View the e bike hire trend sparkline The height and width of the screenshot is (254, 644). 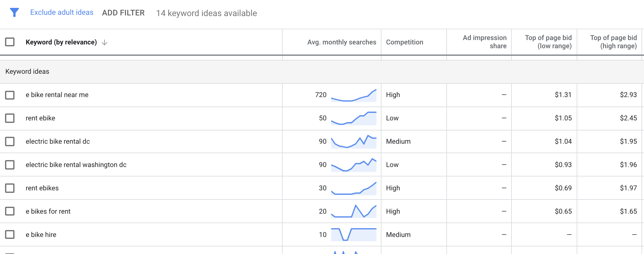click(x=353, y=235)
